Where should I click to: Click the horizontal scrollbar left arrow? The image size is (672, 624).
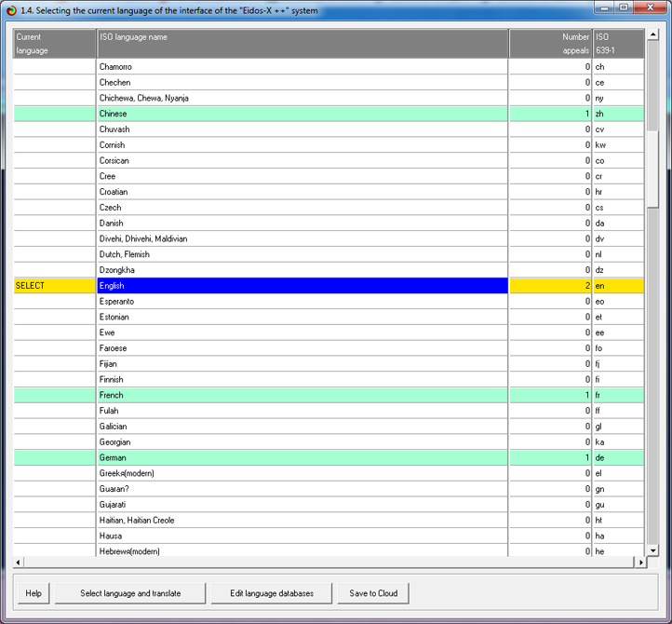19,563
